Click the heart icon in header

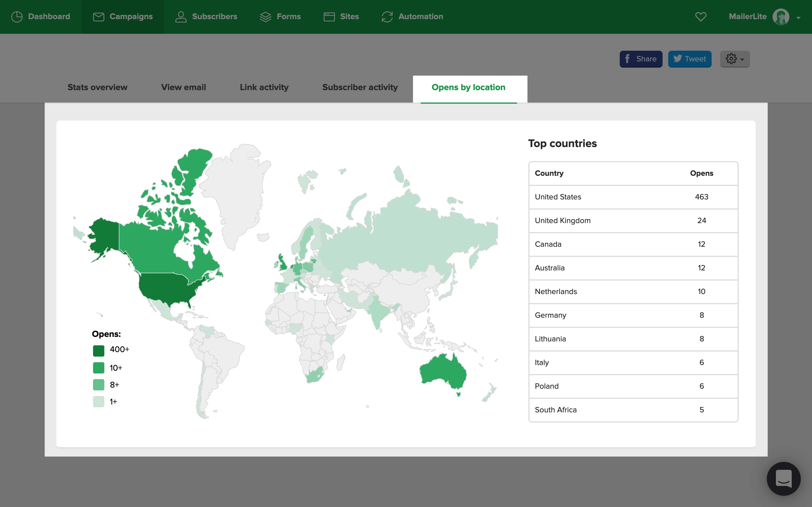pyautogui.click(x=701, y=17)
